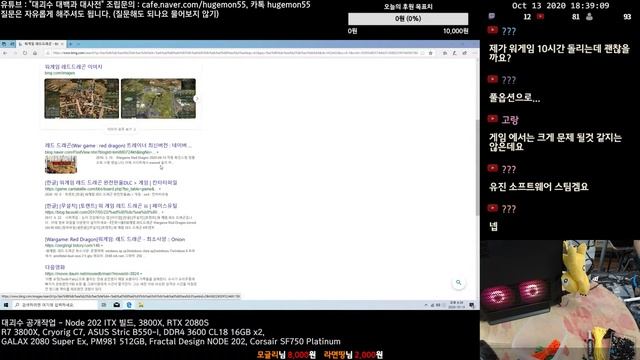Open the Mail app on the taskbar
This screenshot has width=640, height=360.
[117, 305]
